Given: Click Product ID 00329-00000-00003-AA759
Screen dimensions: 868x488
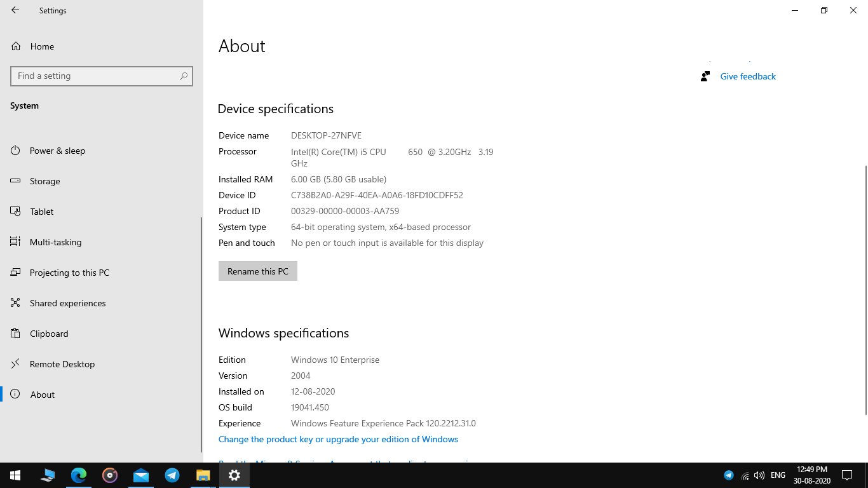Looking at the screenshot, I should pyautogui.click(x=345, y=211).
